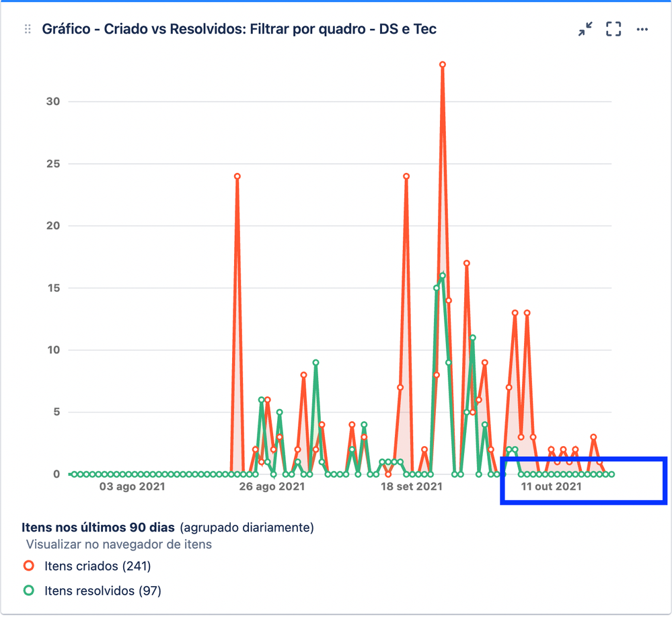Click the y-axis value 5
Screen dimensions: 672x617
(x=57, y=412)
